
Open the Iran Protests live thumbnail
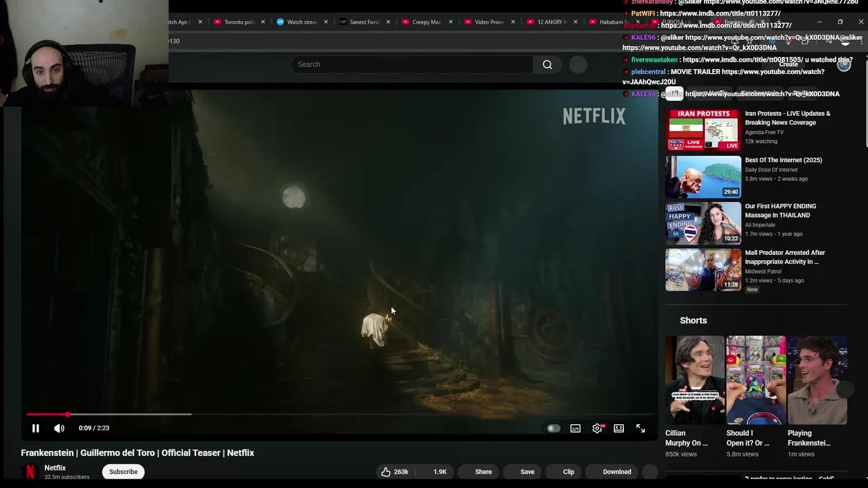tap(703, 130)
